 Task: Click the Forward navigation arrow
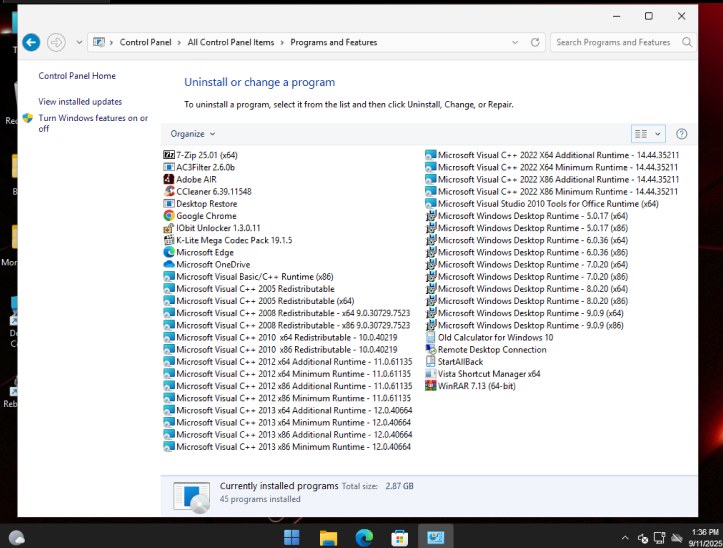click(56, 42)
